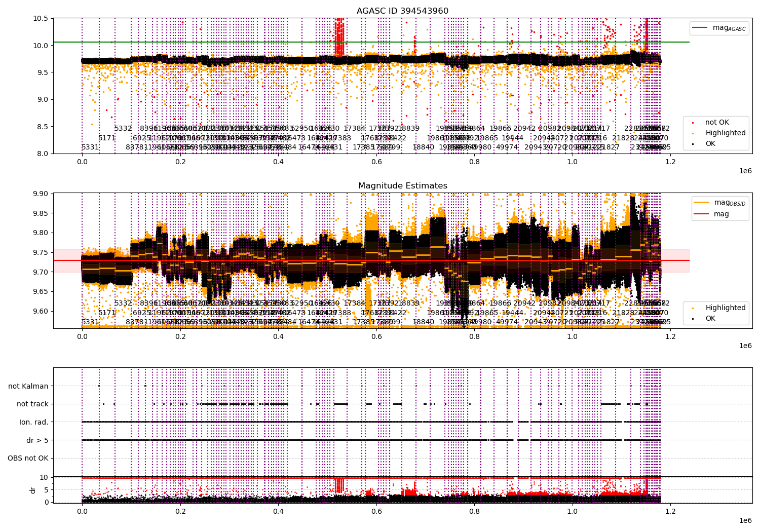Click the mag OBSID legend entry in middle plot
The width and height of the screenshot is (760, 532).
tap(730, 203)
